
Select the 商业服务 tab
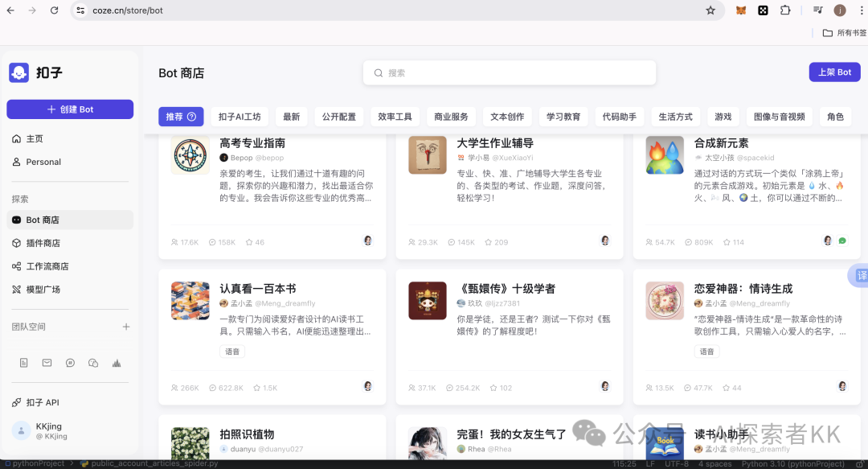pyautogui.click(x=451, y=117)
